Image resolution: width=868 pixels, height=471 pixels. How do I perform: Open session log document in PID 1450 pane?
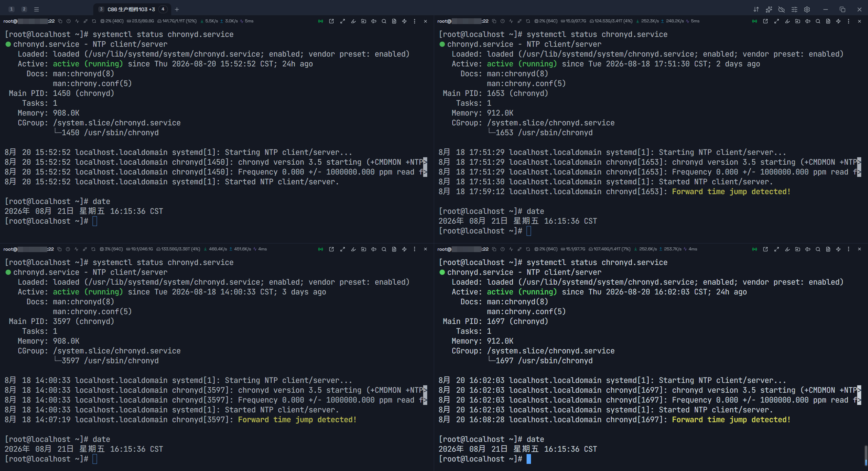coord(394,21)
